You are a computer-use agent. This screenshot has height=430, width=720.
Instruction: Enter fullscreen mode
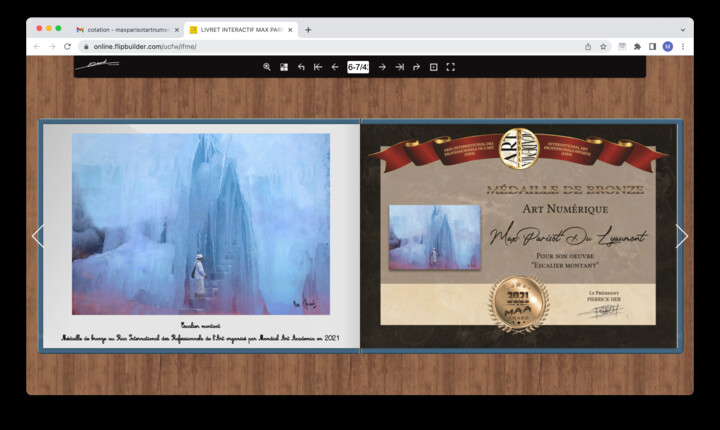(450, 67)
